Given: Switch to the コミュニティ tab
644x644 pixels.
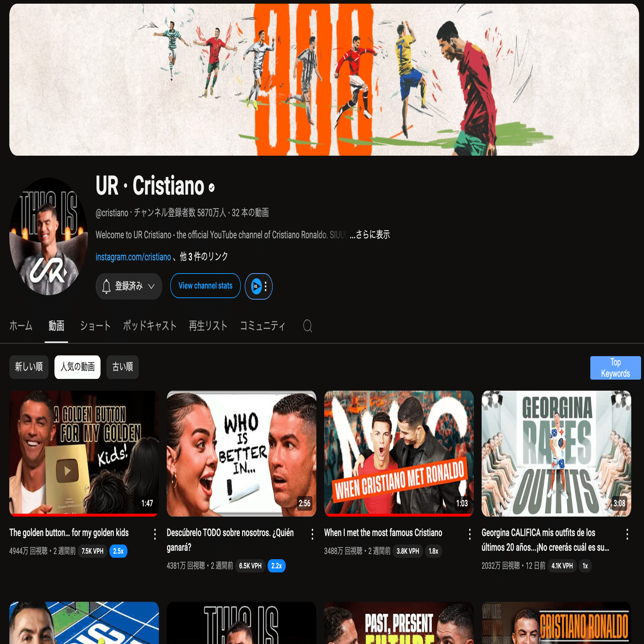Looking at the screenshot, I should point(263,326).
